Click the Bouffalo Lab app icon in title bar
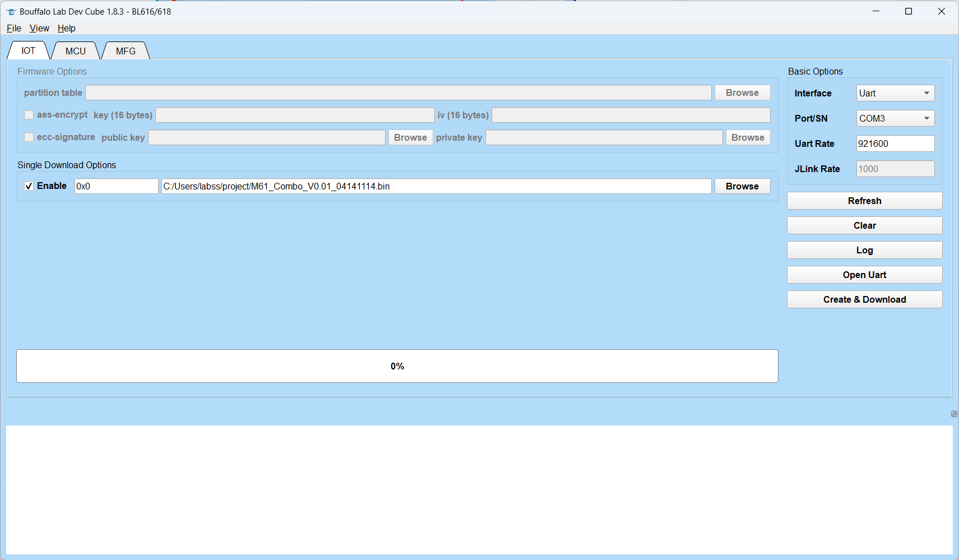959x560 pixels. click(x=11, y=11)
